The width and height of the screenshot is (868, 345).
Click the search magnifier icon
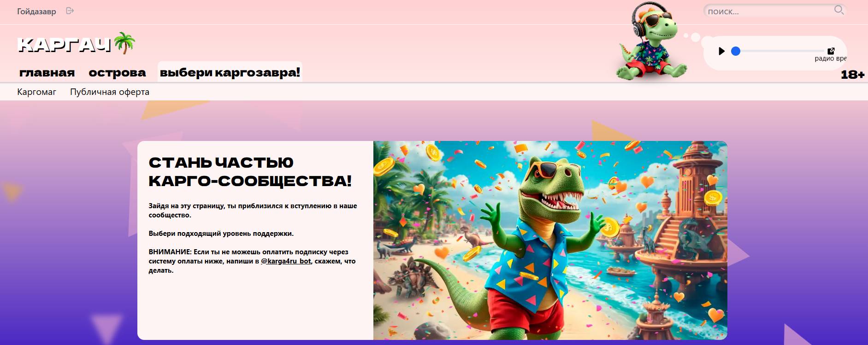click(839, 10)
